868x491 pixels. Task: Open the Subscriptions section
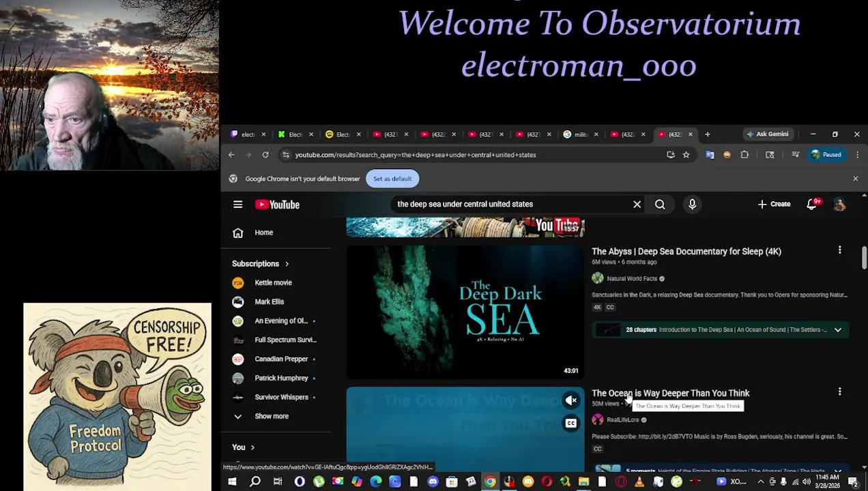coord(261,264)
